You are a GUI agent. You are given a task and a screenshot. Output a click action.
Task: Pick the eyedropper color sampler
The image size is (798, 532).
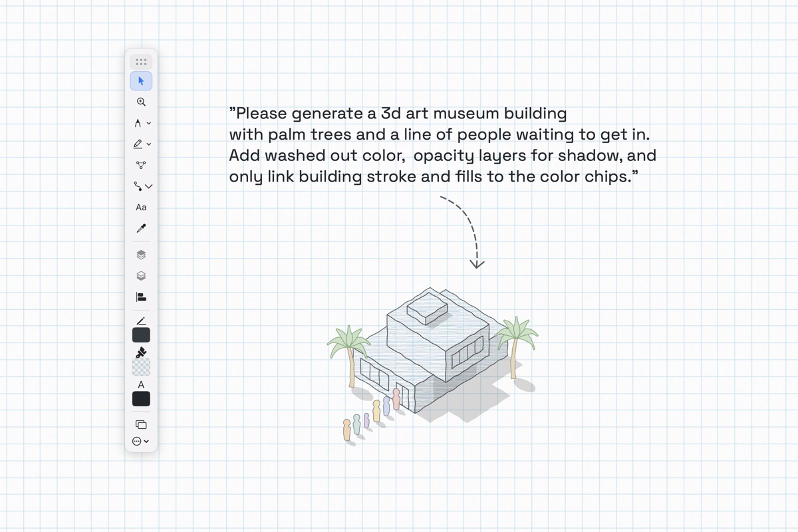(141, 228)
